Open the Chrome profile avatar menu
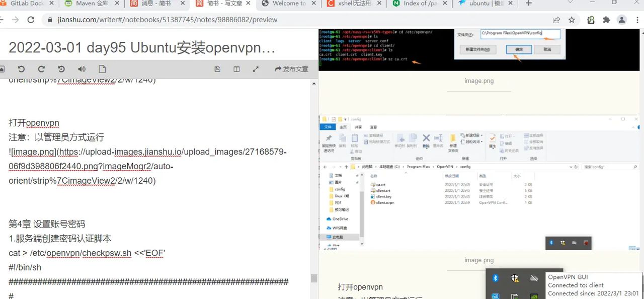 (x=621, y=20)
